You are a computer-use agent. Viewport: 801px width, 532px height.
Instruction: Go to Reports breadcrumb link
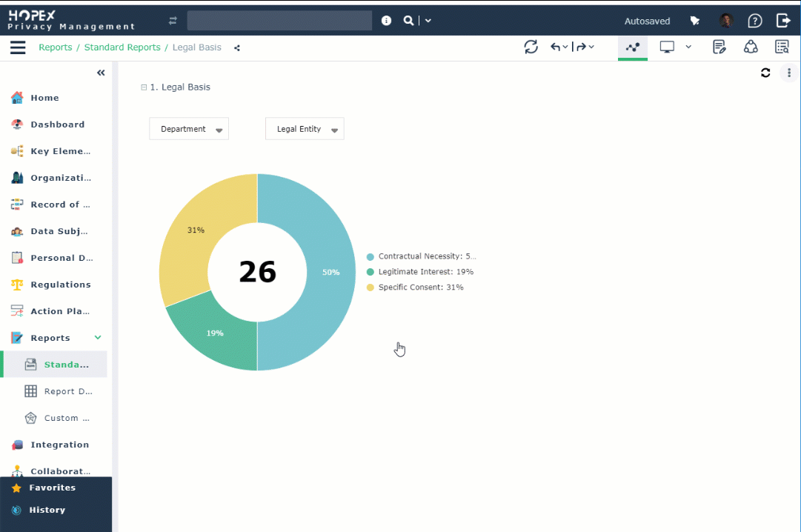(55, 47)
